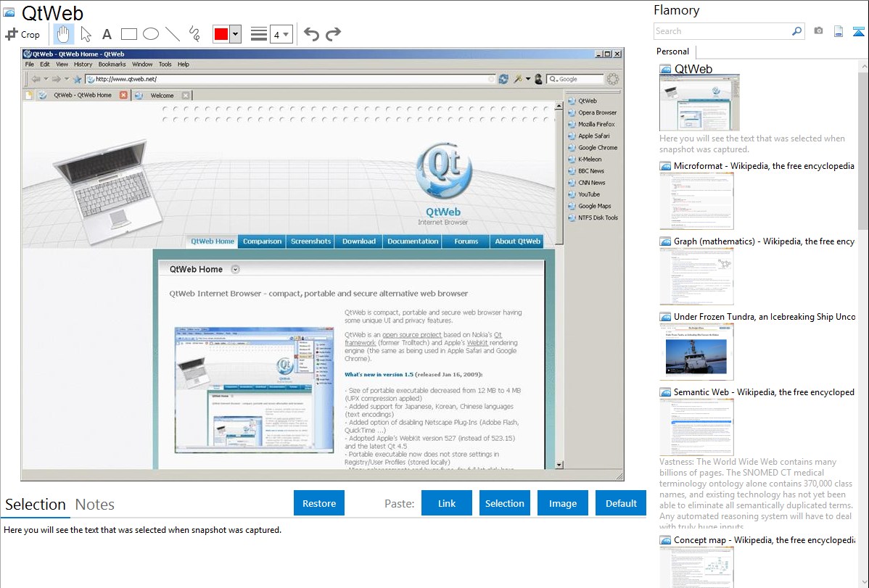Click the NTFS Disk Tools bookmark

click(x=593, y=218)
